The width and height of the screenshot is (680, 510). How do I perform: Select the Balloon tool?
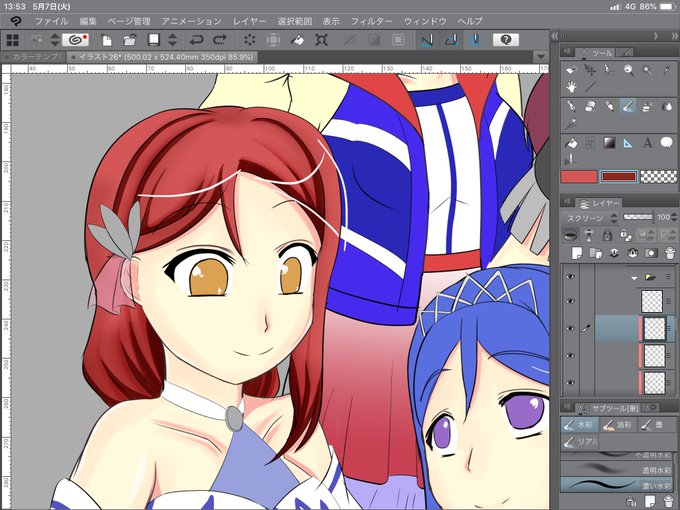point(667,143)
